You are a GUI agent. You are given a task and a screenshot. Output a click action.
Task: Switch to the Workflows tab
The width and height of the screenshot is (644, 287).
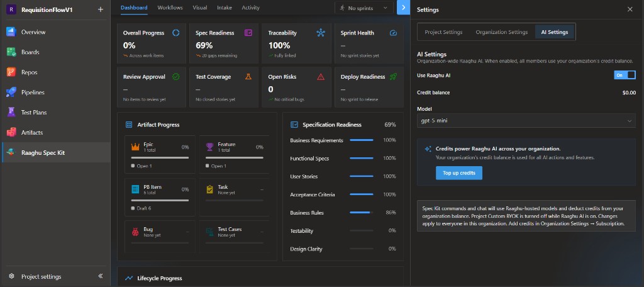(170, 8)
